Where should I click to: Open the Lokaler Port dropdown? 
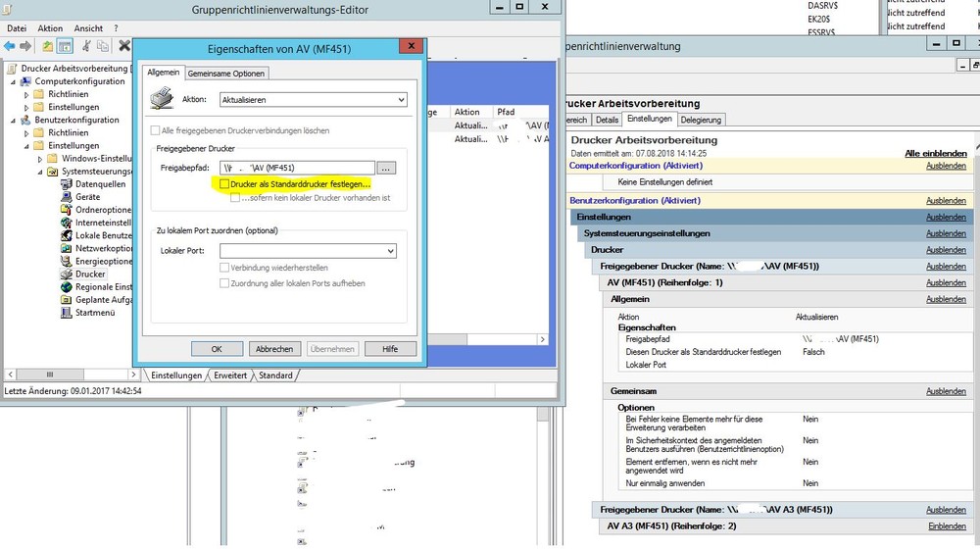[307, 252]
